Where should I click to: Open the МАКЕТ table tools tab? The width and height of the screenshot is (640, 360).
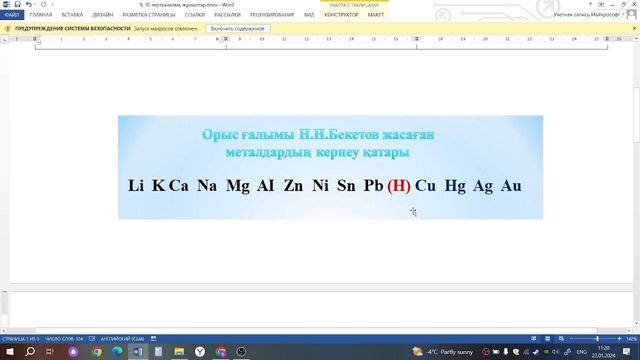(x=376, y=15)
